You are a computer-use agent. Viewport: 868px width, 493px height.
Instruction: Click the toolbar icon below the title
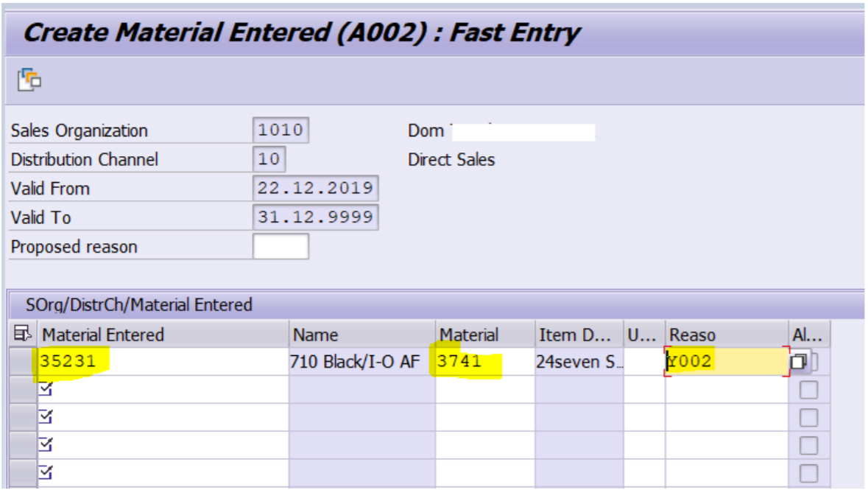pyautogui.click(x=30, y=78)
